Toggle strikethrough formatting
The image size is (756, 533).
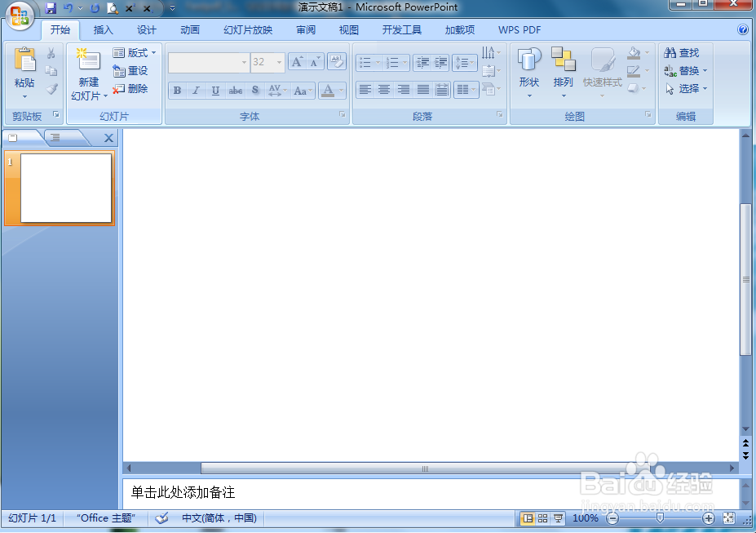click(236, 91)
